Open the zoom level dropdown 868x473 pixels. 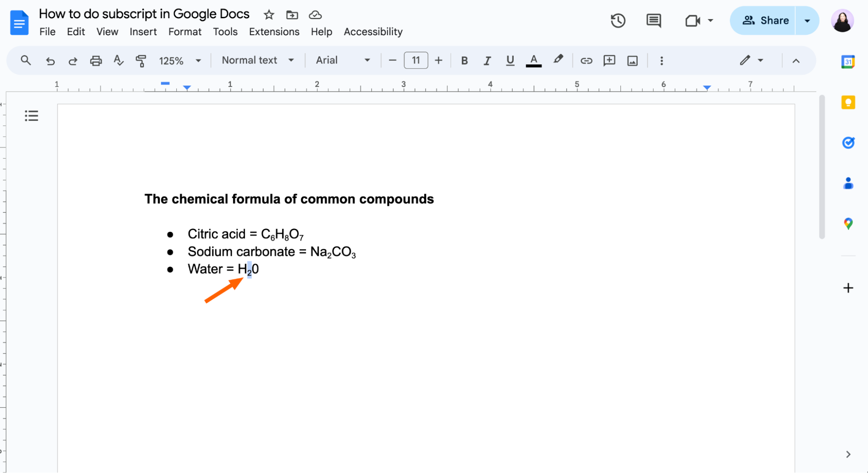[x=179, y=60]
